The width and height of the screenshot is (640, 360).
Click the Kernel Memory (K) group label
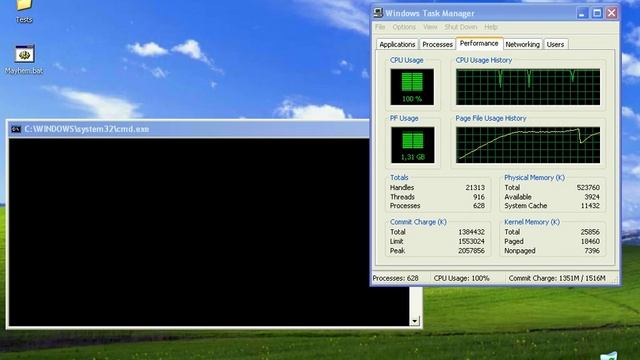coord(532,222)
